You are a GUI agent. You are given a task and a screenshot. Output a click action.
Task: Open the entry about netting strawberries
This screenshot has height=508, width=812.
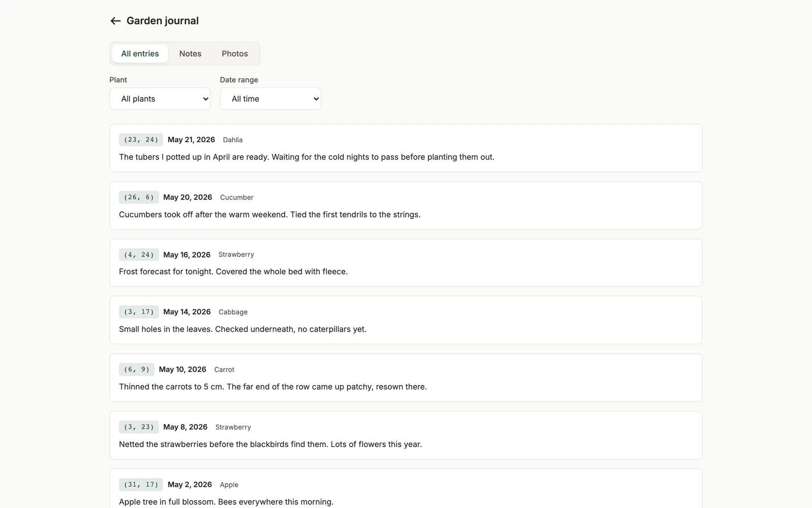pyautogui.click(x=406, y=435)
